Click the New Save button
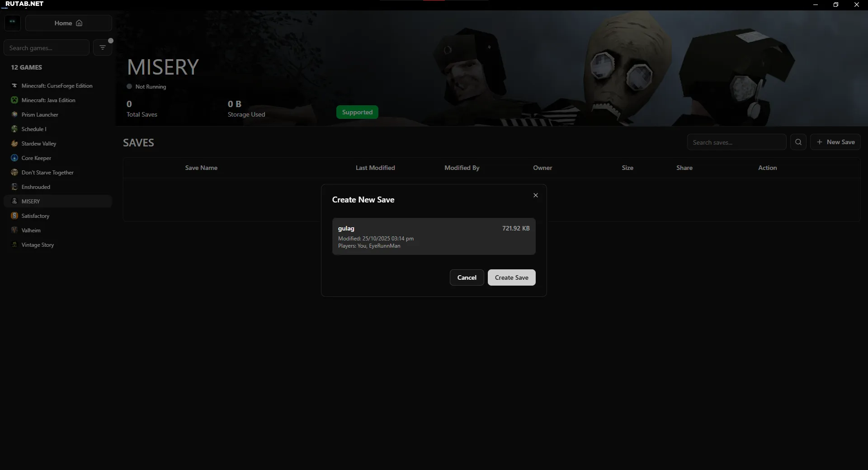Viewport: 868px width, 470px height. [835, 142]
